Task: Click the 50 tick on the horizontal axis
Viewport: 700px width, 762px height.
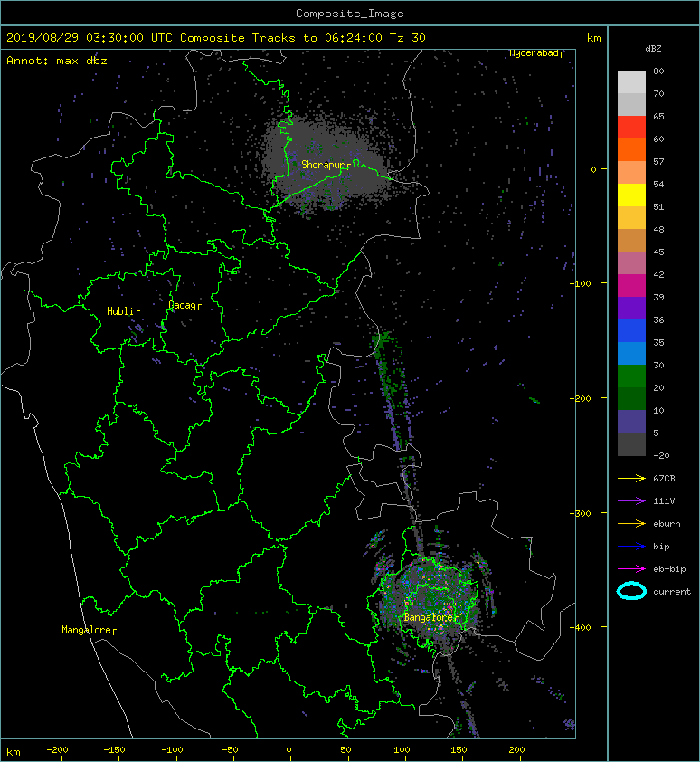Action: point(345,750)
